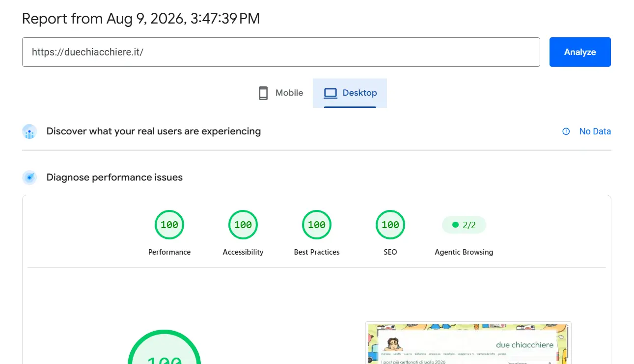
Task: Jump to the SEO score gauge
Action: click(x=390, y=225)
